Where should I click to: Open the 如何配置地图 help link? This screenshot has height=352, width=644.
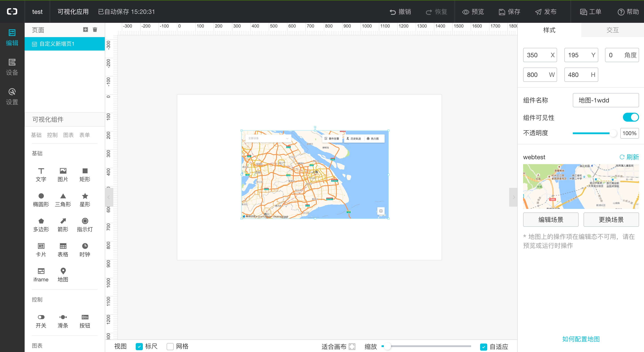click(581, 339)
